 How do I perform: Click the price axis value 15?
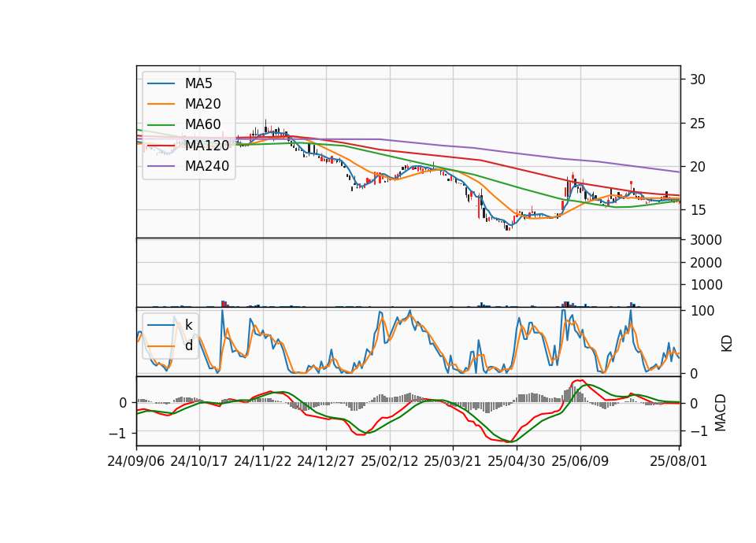pos(697,210)
